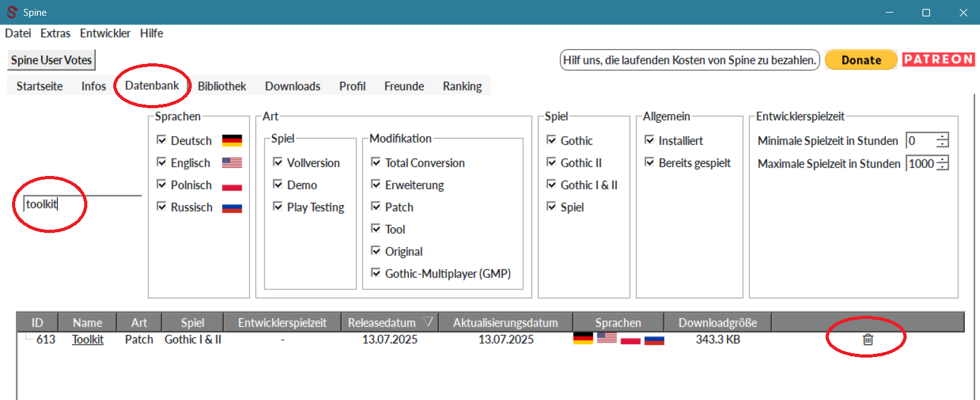Click the sort arrow on Releasedatum
Viewport: 980px width, 400px height.
coord(428,322)
